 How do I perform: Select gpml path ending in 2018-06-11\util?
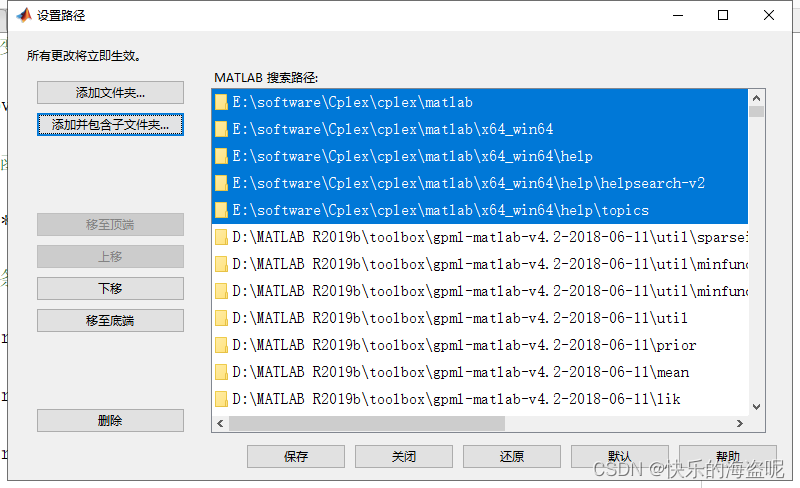click(480, 318)
